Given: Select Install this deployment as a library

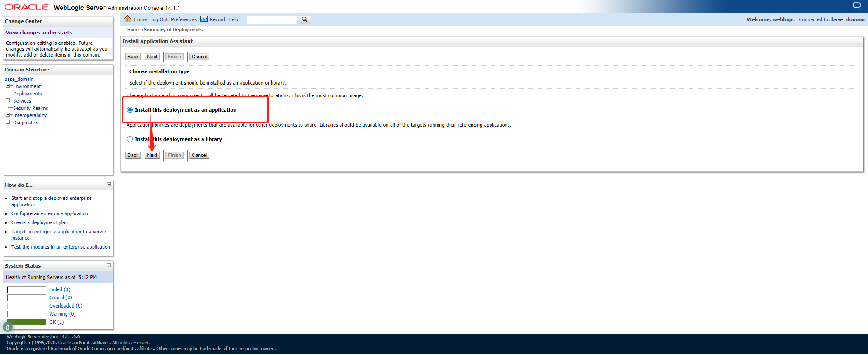Looking at the screenshot, I should point(130,139).
